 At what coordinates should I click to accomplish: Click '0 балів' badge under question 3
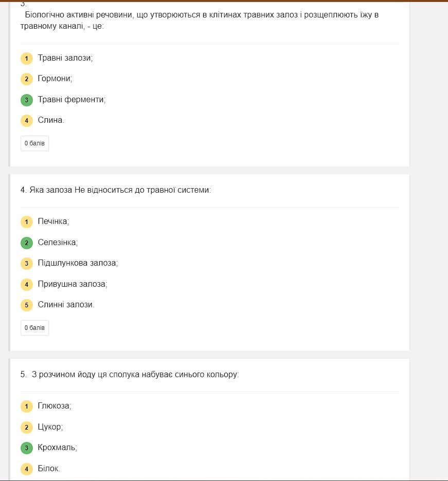coord(34,143)
